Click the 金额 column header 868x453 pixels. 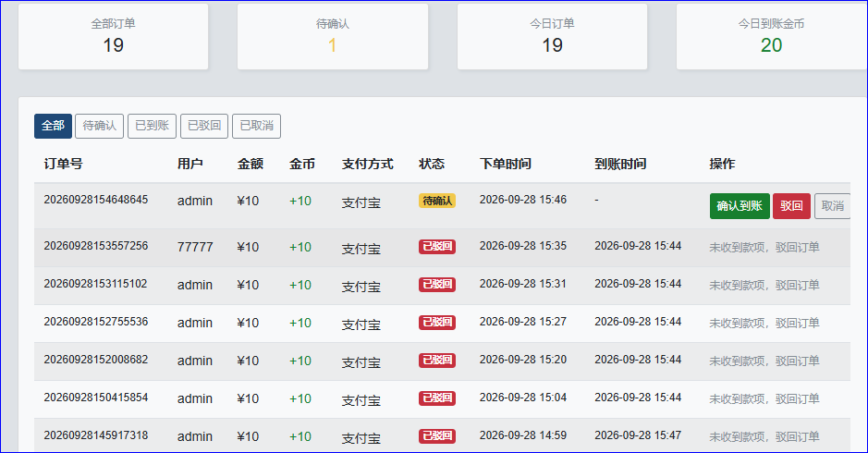[251, 164]
